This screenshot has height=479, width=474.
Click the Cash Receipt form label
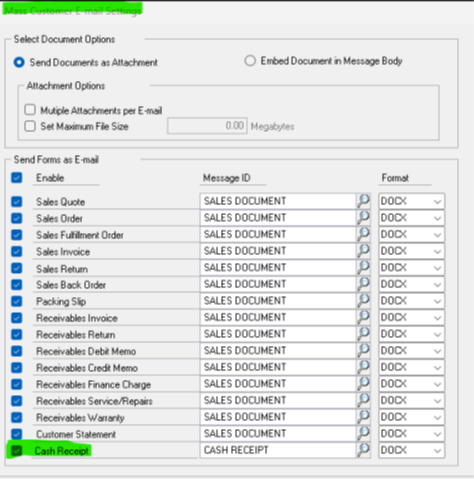[x=62, y=451]
